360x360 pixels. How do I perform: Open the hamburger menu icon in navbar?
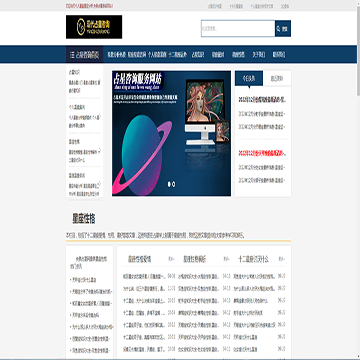coord(72,55)
